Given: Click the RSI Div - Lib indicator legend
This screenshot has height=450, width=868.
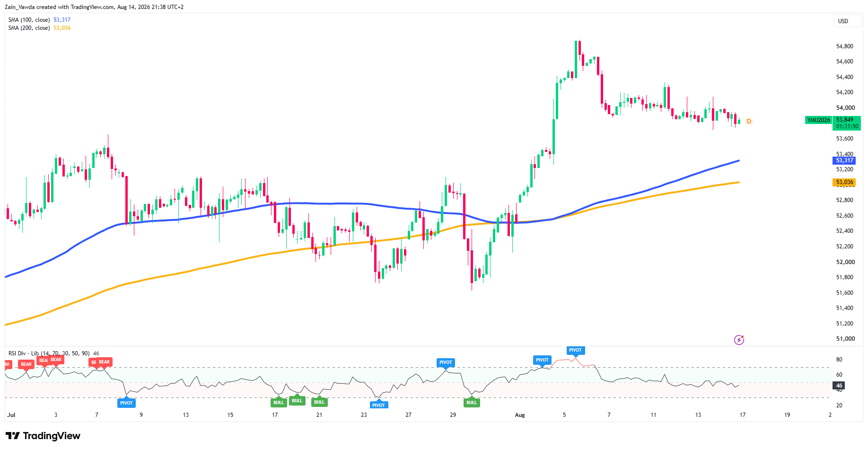Looking at the screenshot, I should tap(53, 353).
